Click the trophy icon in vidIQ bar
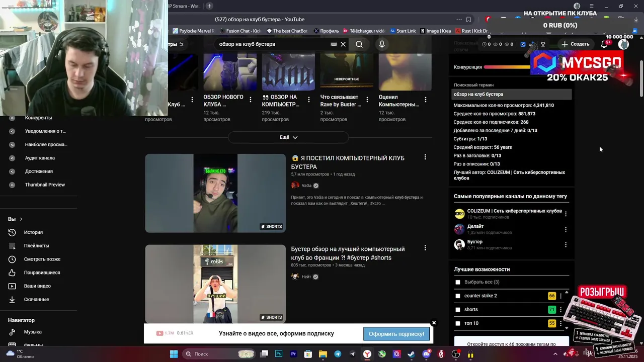 543,44
